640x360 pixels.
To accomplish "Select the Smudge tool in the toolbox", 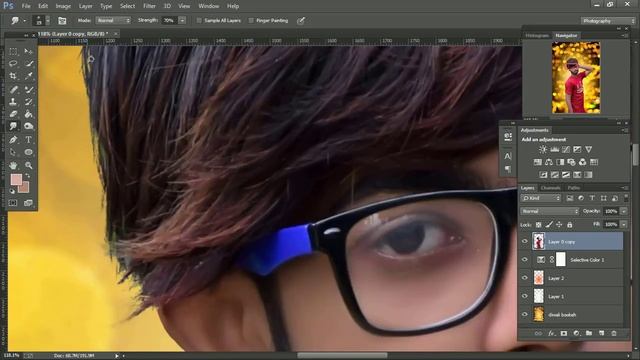I will click(13, 127).
